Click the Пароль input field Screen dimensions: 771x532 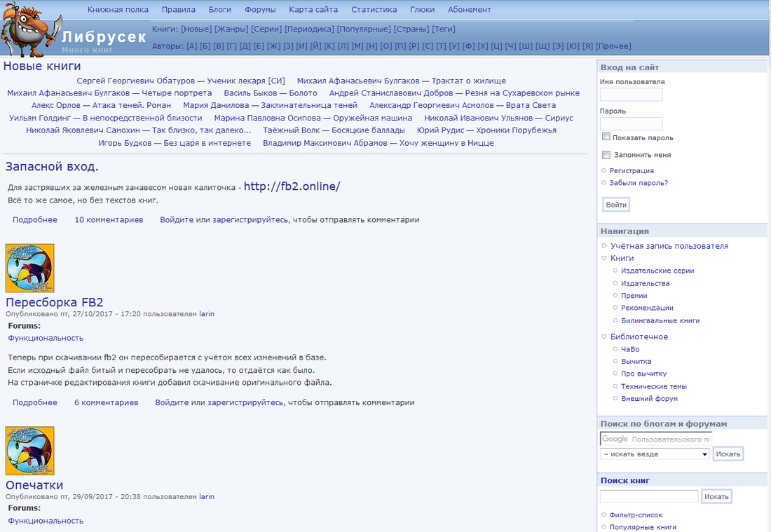[631, 123]
